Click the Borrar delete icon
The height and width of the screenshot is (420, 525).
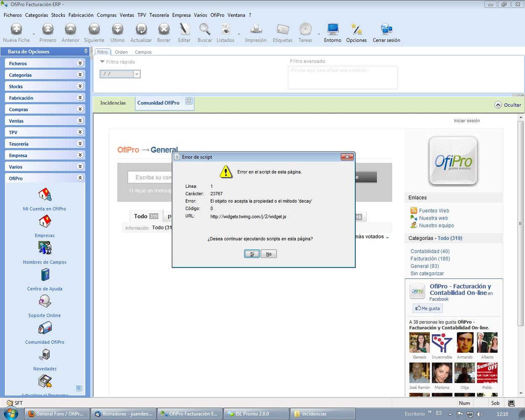[164, 29]
